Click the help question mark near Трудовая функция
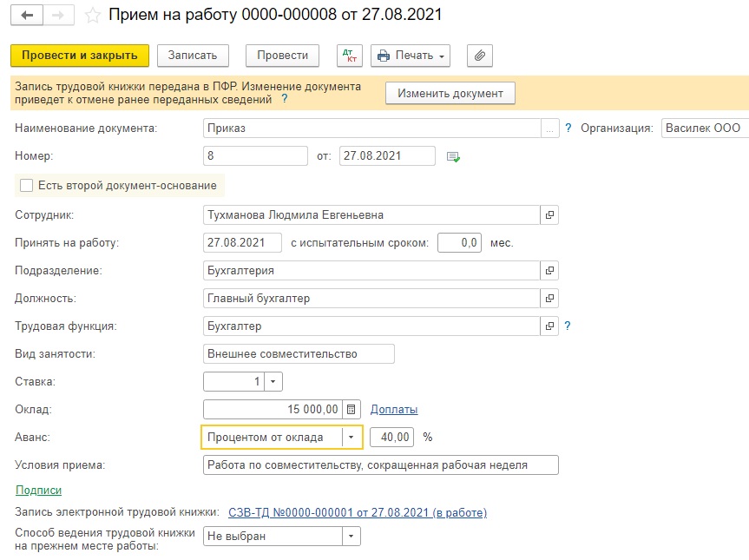The height and width of the screenshot is (560, 749). pyautogui.click(x=568, y=326)
